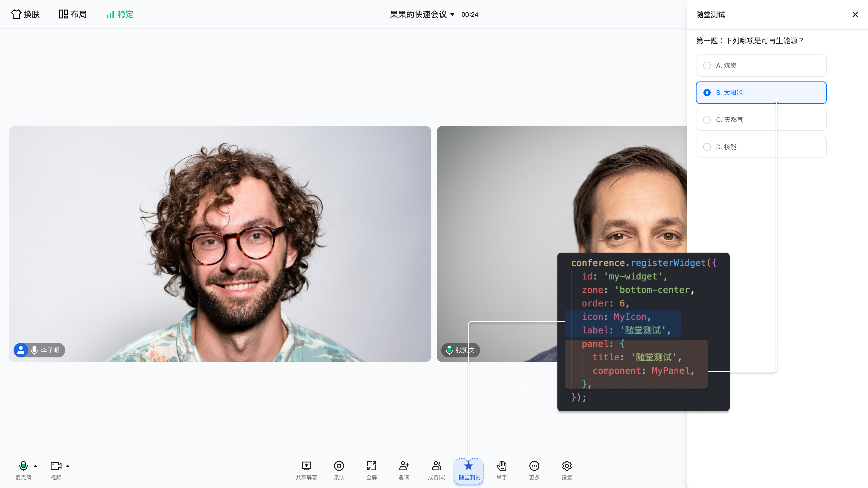Open the 换肤 skin menu
868x488 pixels.
pyautogui.click(x=25, y=14)
